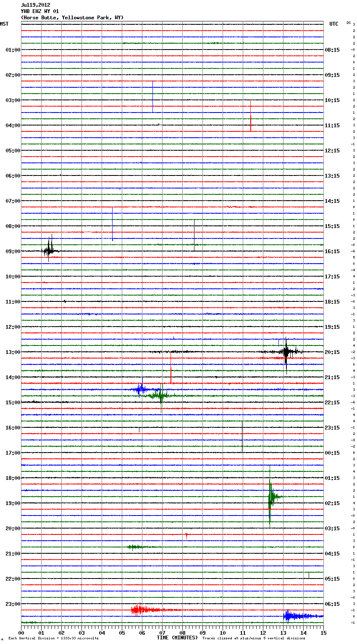The height and width of the screenshot is (644, 357).
Task: Click the MST timezone header
Action: click(4, 24)
